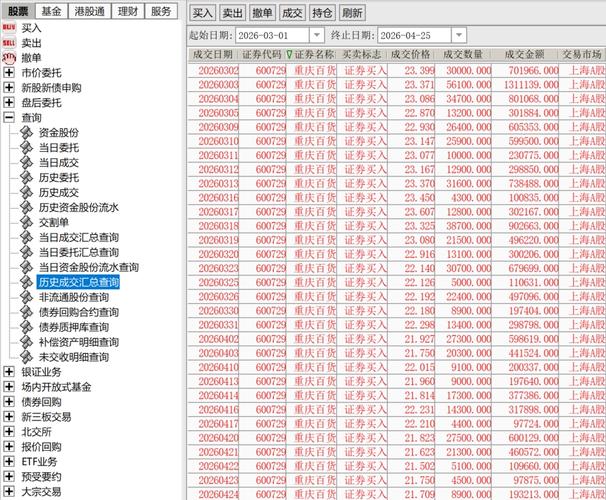Click the red BUY icon beside 买入
The width and height of the screenshot is (606, 500).
9,27
